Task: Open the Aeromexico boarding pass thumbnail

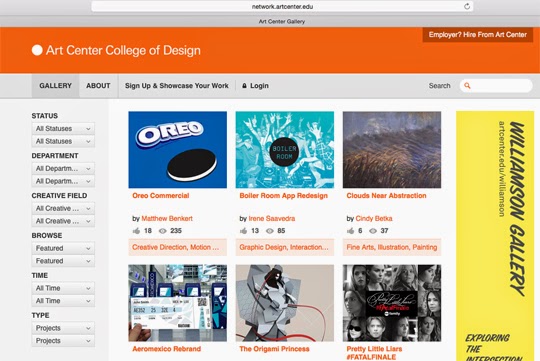Action: [x=178, y=303]
